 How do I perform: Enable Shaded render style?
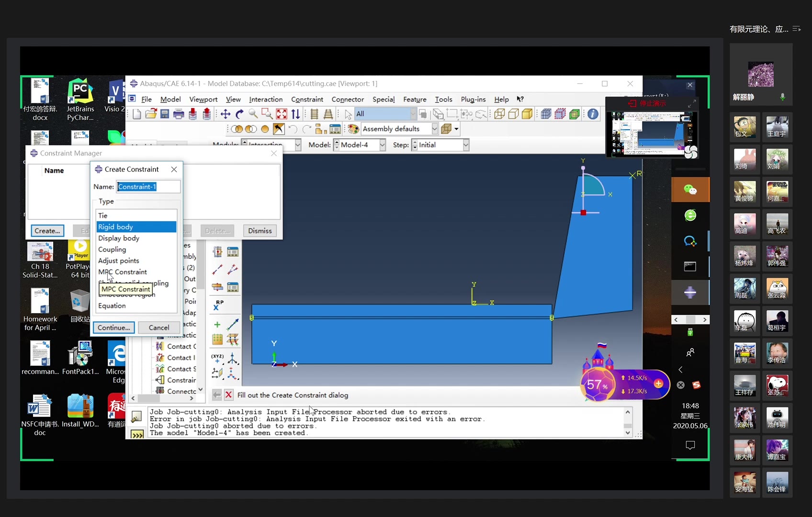pos(527,114)
